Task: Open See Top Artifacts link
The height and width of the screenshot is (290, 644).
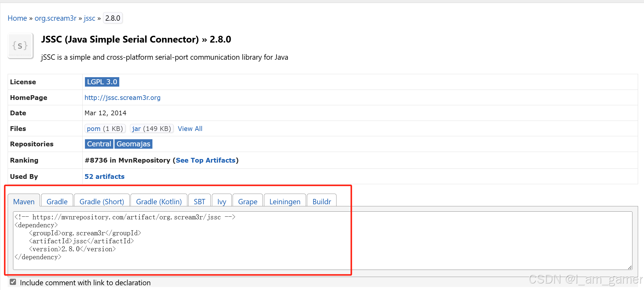Action: (x=206, y=160)
